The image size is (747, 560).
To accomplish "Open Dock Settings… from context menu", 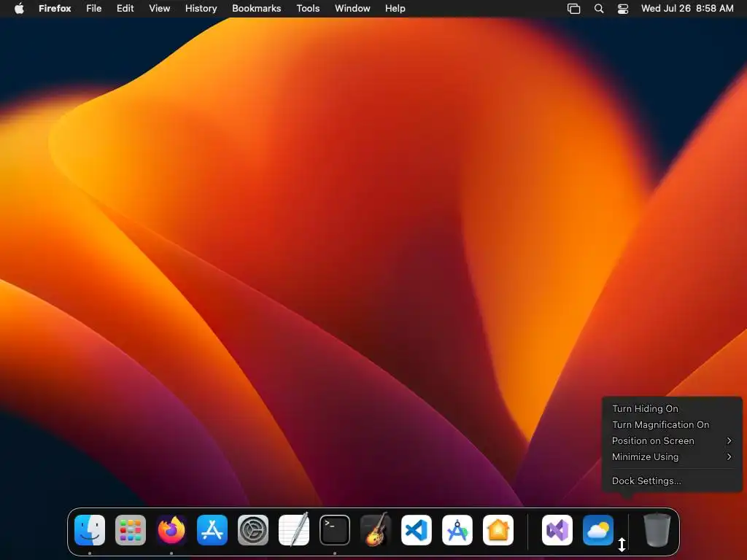I will tap(672, 481).
